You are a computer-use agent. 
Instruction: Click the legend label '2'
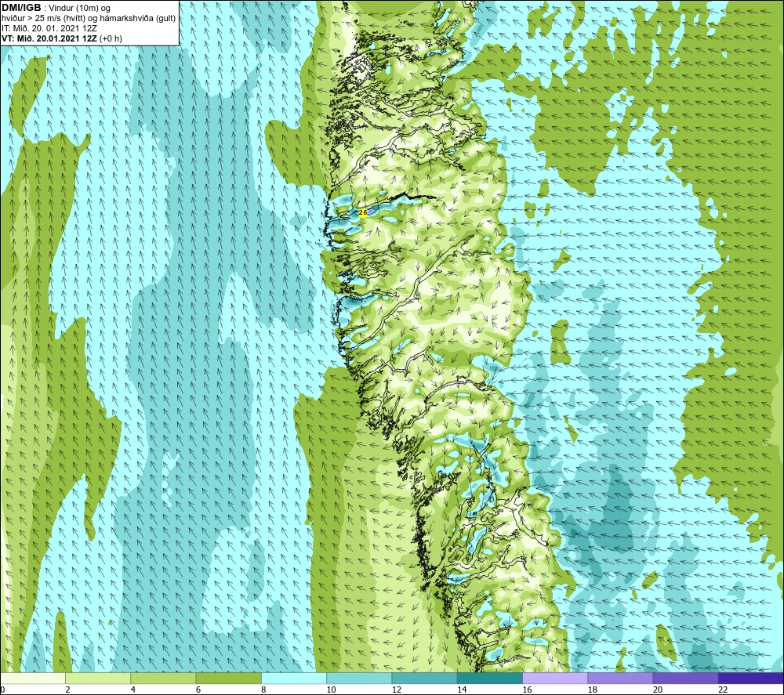tap(67, 690)
